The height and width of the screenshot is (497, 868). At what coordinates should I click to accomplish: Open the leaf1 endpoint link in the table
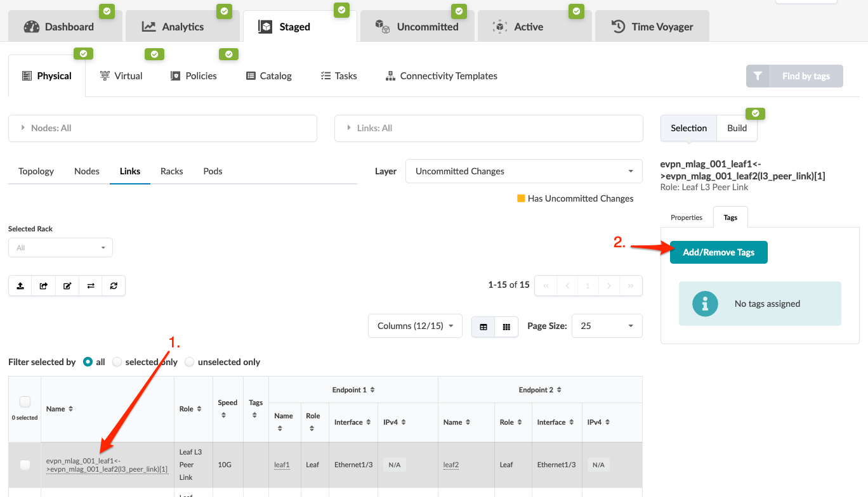tap(282, 465)
